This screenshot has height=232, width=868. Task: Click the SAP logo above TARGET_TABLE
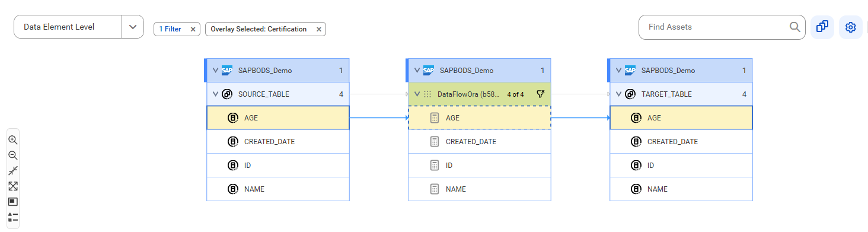coord(630,70)
